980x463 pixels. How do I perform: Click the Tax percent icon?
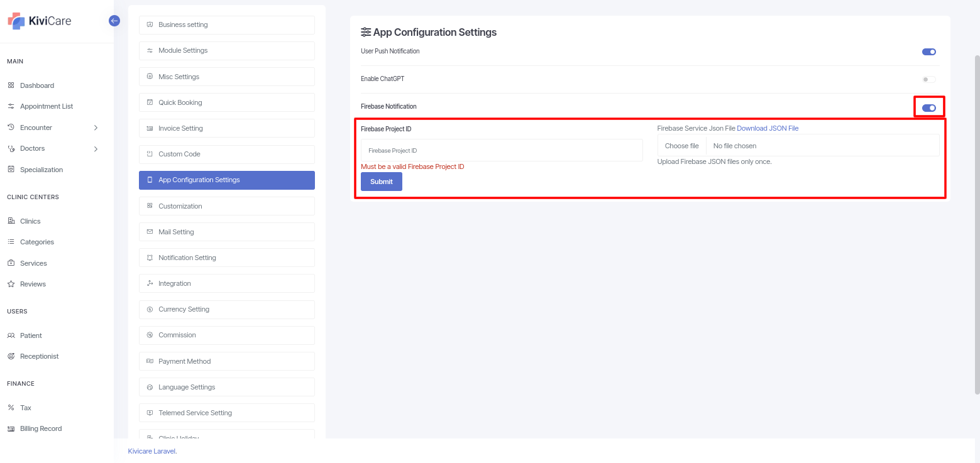(11, 408)
